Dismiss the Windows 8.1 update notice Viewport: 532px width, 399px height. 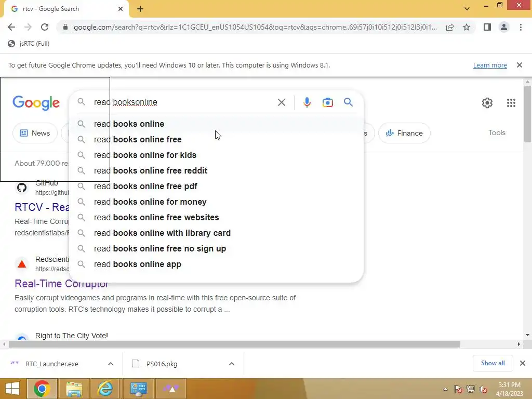point(519,65)
